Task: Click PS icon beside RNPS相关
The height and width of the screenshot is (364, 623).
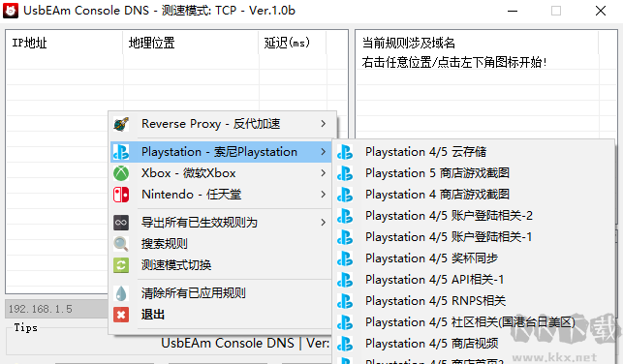Action: 345,301
